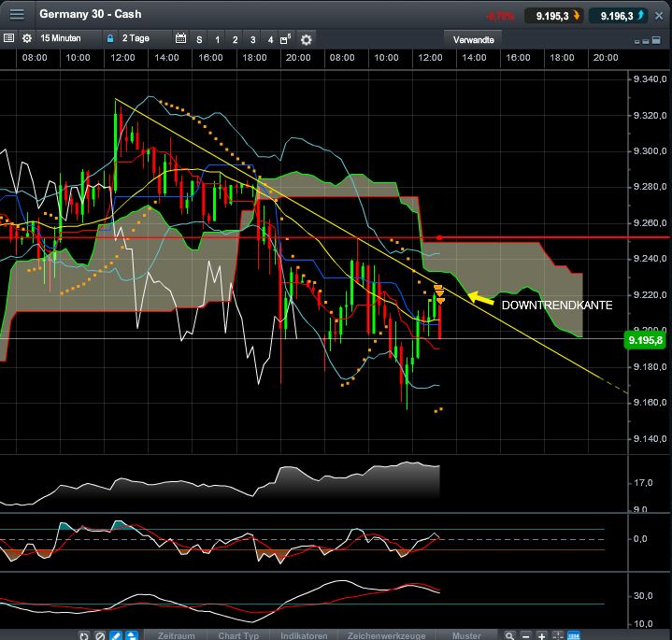The image size is (672, 640).
Task: Open the calendar date picker icon
Action: 181,39
